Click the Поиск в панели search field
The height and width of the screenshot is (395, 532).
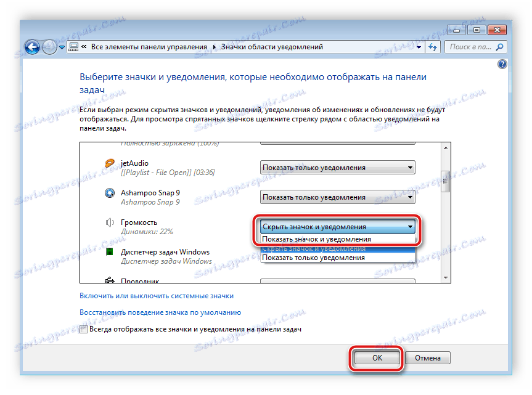tap(470, 47)
